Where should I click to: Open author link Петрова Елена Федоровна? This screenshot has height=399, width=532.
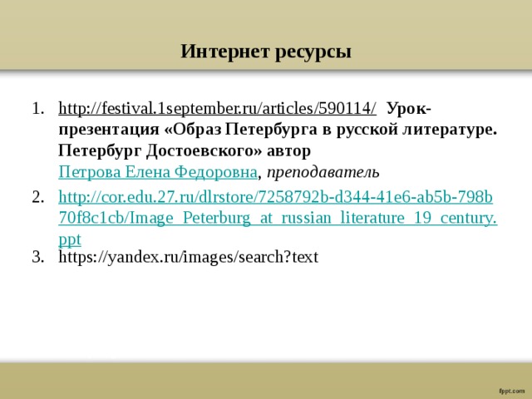pos(158,172)
